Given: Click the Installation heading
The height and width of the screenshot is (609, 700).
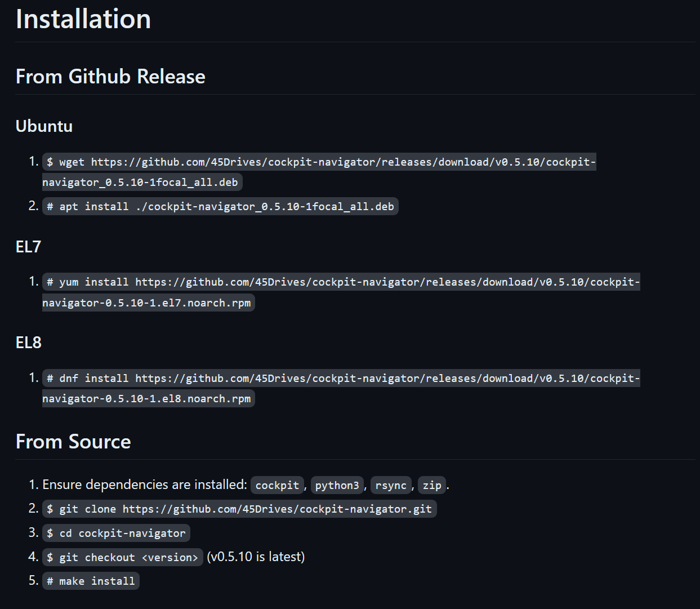Looking at the screenshot, I should pos(83,19).
